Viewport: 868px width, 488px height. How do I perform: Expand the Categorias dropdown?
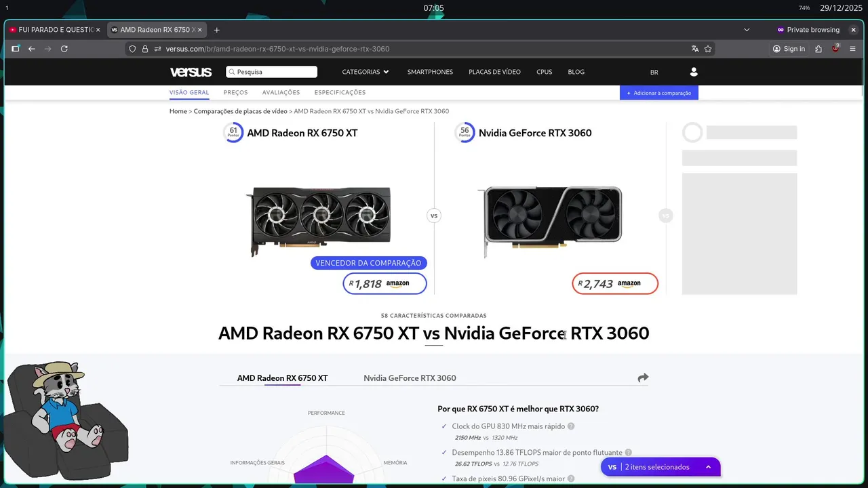click(366, 72)
